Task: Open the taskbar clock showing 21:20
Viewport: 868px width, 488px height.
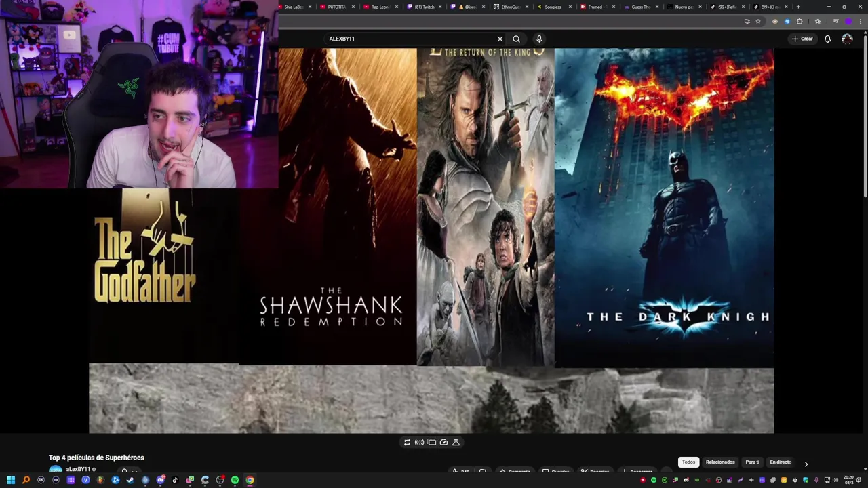Action: 848,480
